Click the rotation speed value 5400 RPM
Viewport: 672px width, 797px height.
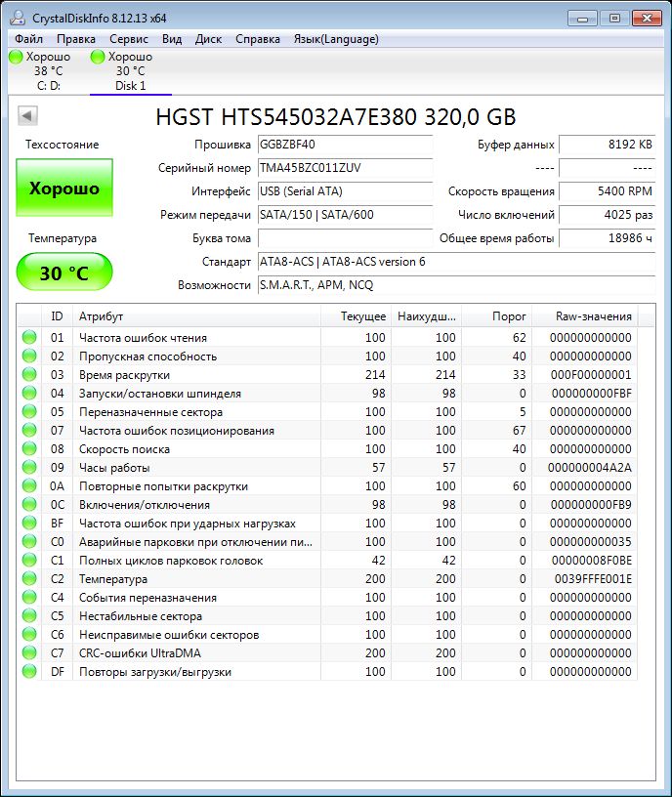point(607,191)
